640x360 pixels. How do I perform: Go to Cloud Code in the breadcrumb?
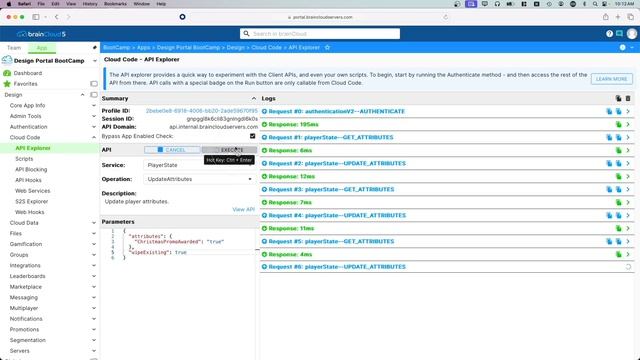coord(266,48)
